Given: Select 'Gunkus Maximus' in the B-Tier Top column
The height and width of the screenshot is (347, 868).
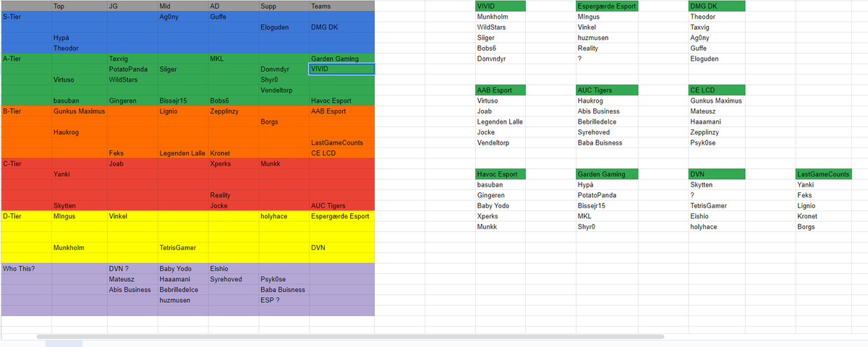Looking at the screenshot, I should point(79,111).
